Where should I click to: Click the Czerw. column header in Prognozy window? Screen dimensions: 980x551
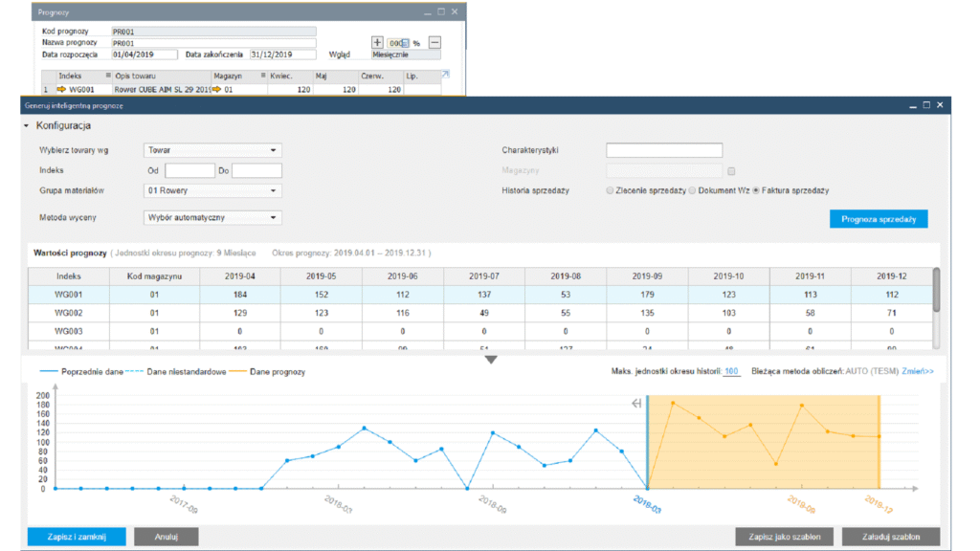(x=380, y=76)
